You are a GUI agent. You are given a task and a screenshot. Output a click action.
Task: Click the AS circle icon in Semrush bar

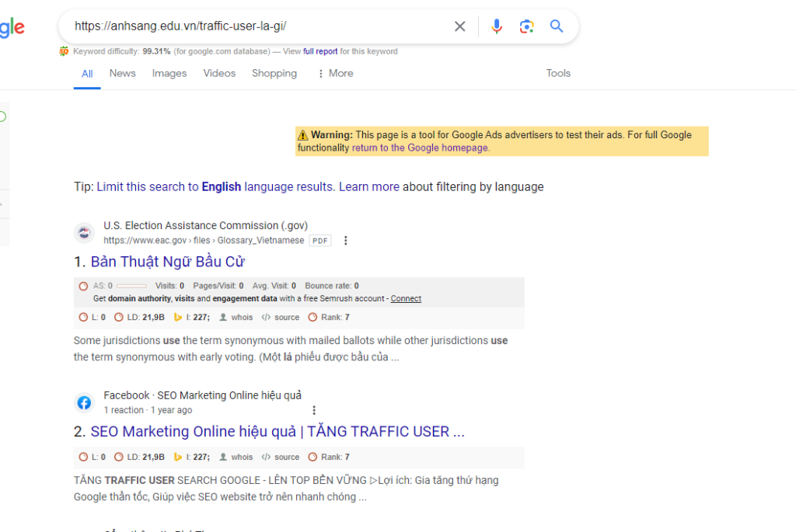83,286
